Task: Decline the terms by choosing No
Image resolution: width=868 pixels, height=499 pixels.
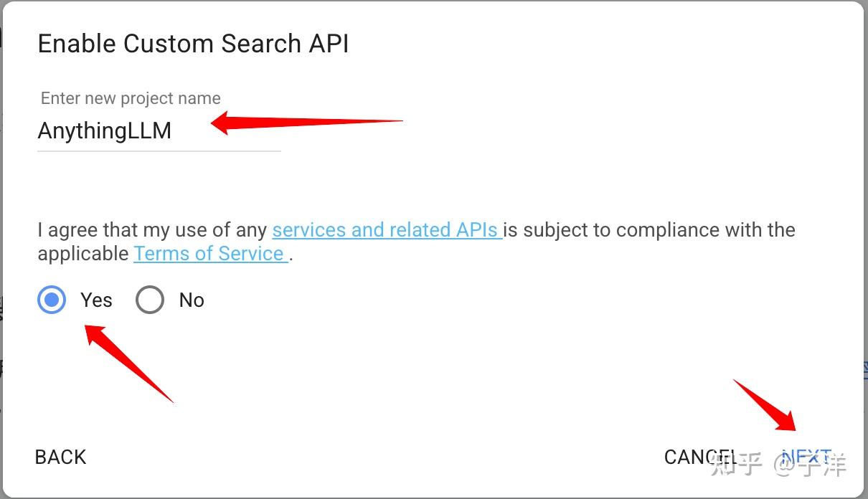Action: 150,300
